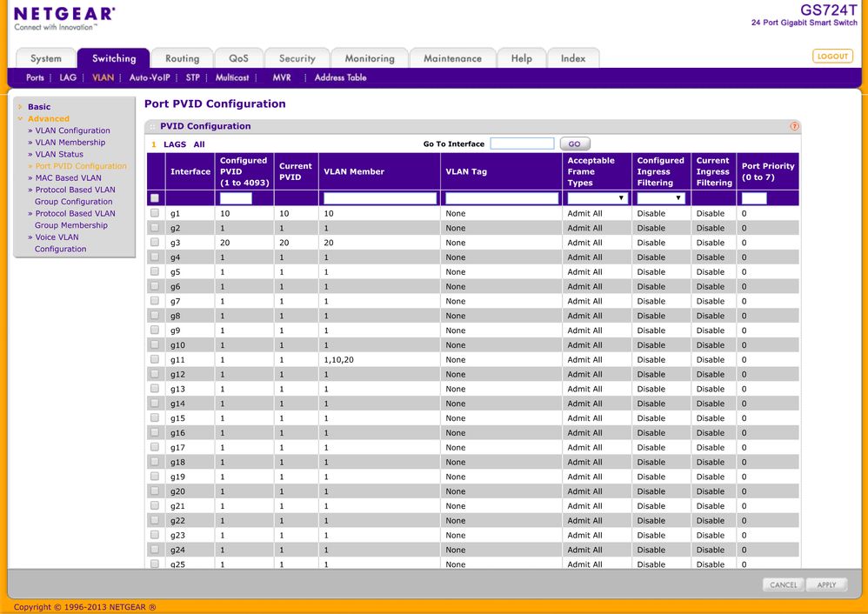The width and height of the screenshot is (868, 614).
Task: Click the LOGOUT button
Action: [x=832, y=56]
